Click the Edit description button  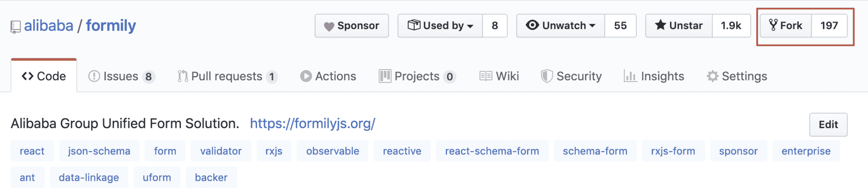pyautogui.click(x=828, y=124)
